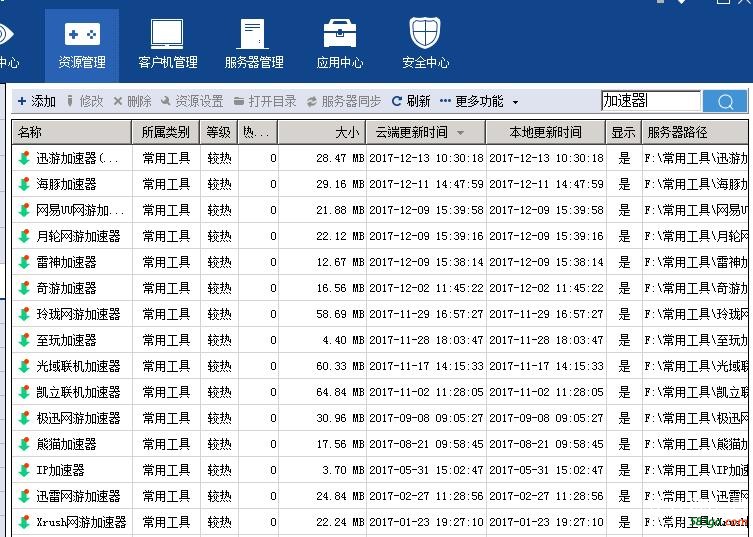Go to 应用中心 toolbox tab

click(x=340, y=46)
